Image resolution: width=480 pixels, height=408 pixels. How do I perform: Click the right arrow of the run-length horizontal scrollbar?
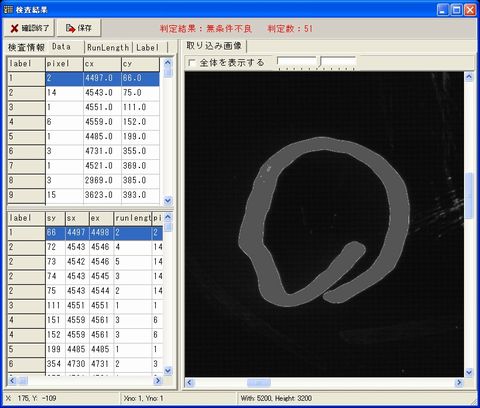pos(157,380)
